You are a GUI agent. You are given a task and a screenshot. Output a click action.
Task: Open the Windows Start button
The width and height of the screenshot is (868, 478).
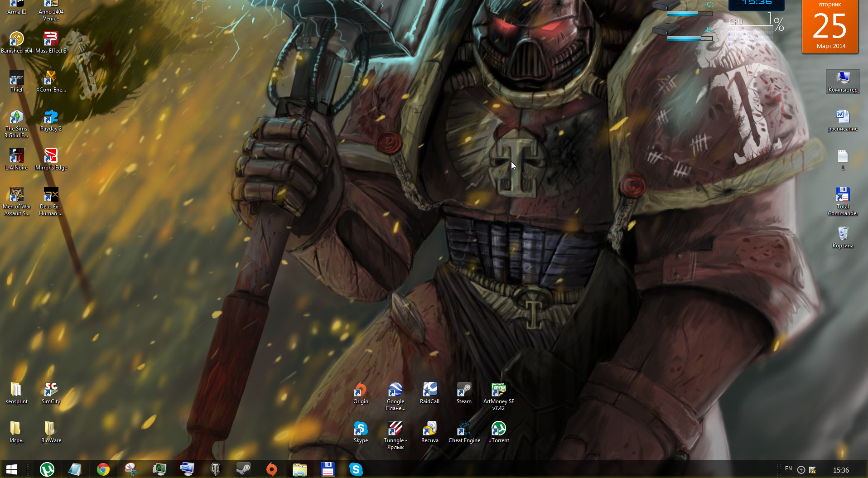click(x=12, y=469)
